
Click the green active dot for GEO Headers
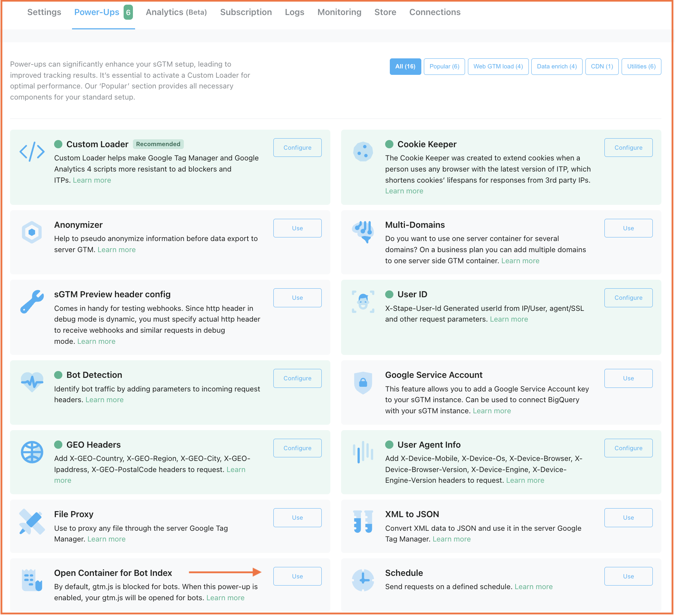(58, 444)
